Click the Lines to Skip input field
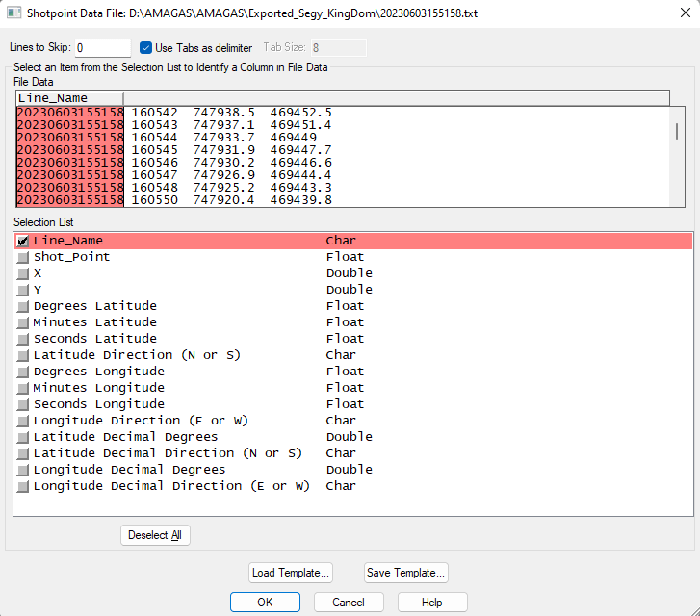700x616 pixels. [x=102, y=48]
